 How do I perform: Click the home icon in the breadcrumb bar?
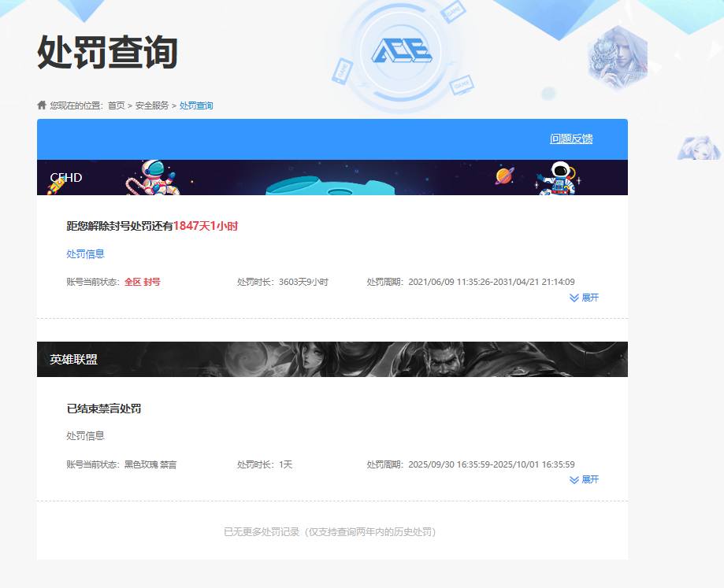coord(39,104)
